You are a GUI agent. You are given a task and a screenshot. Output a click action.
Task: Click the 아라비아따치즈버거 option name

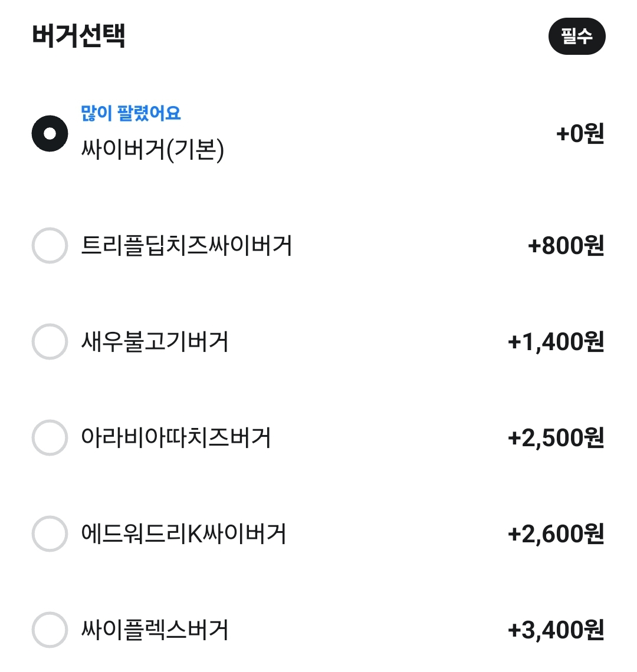point(176,438)
